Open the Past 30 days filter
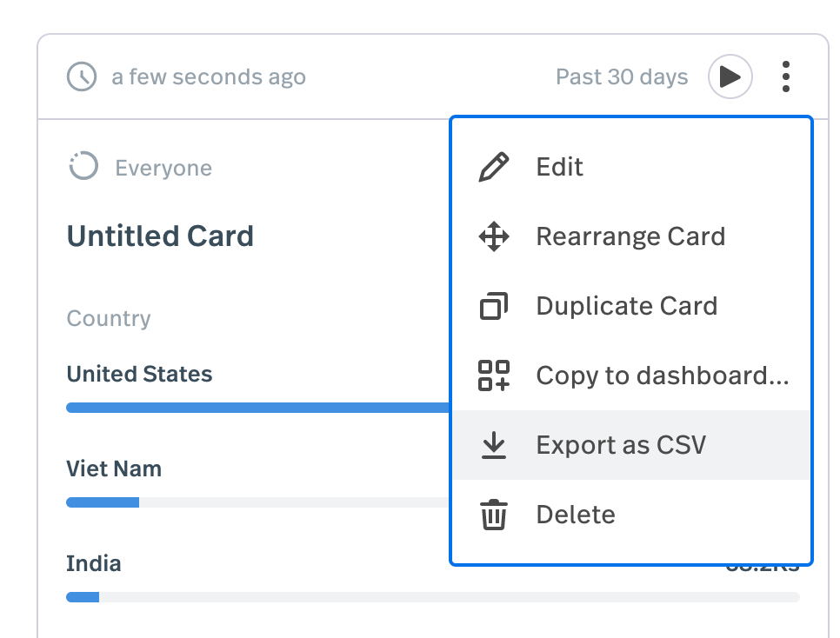 622,76
